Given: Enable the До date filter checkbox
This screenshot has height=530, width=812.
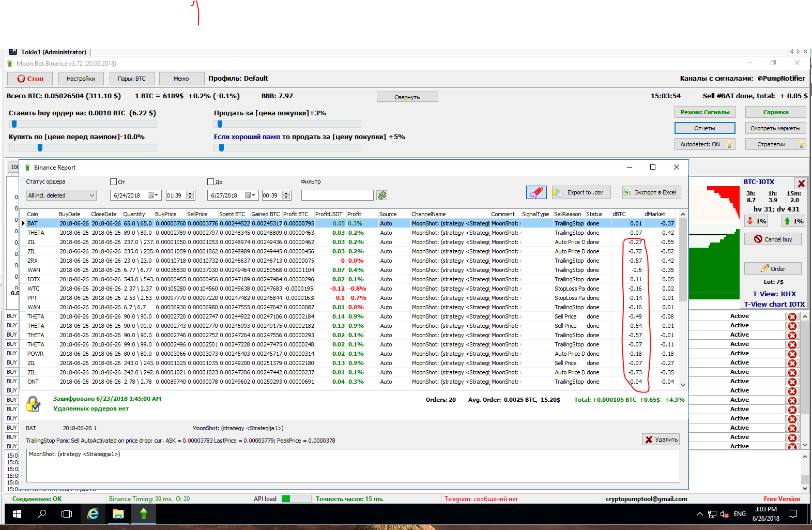Looking at the screenshot, I should tap(210, 182).
